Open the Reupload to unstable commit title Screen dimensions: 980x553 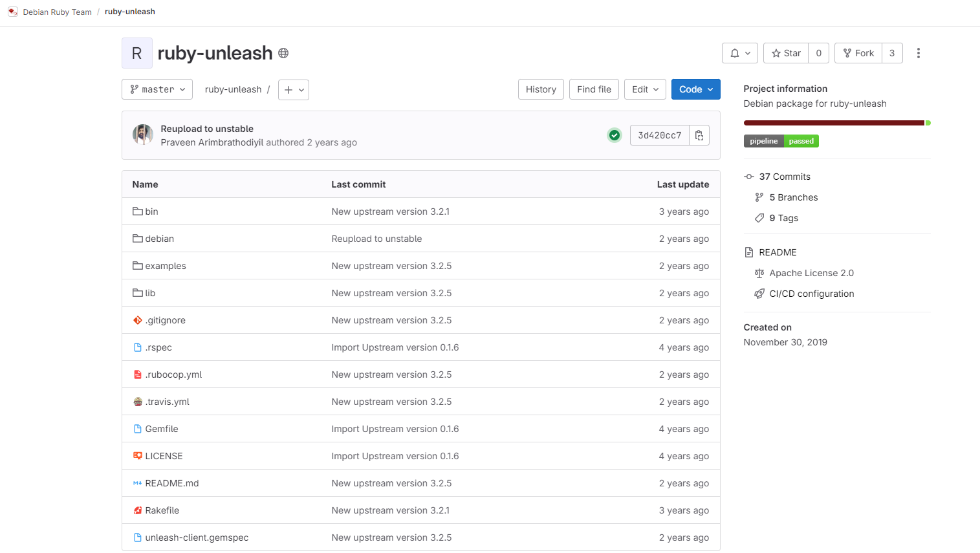click(207, 129)
